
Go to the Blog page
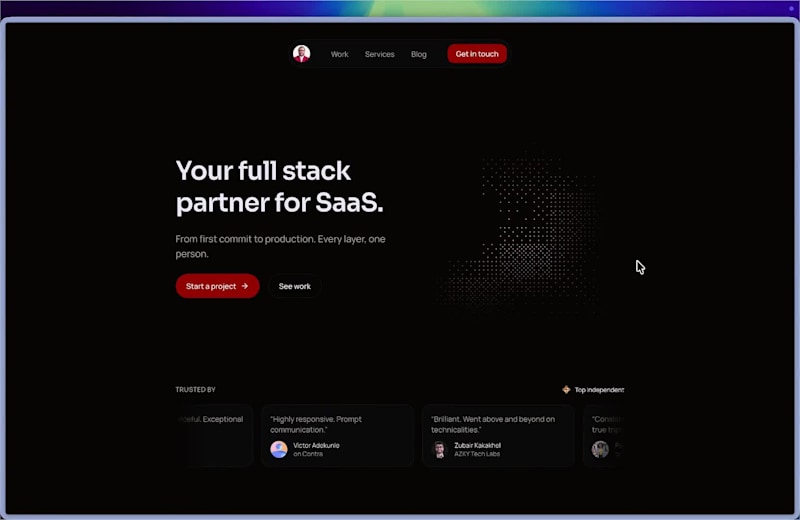click(419, 54)
